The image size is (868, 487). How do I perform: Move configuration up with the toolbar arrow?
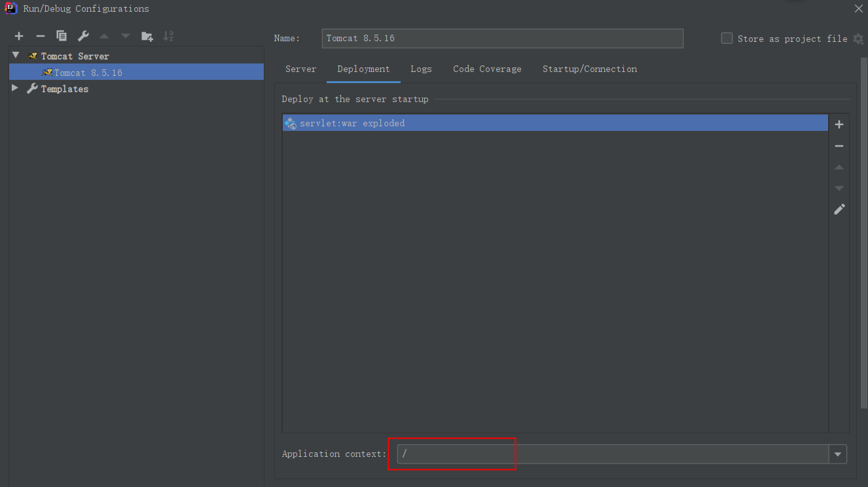(104, 36)
